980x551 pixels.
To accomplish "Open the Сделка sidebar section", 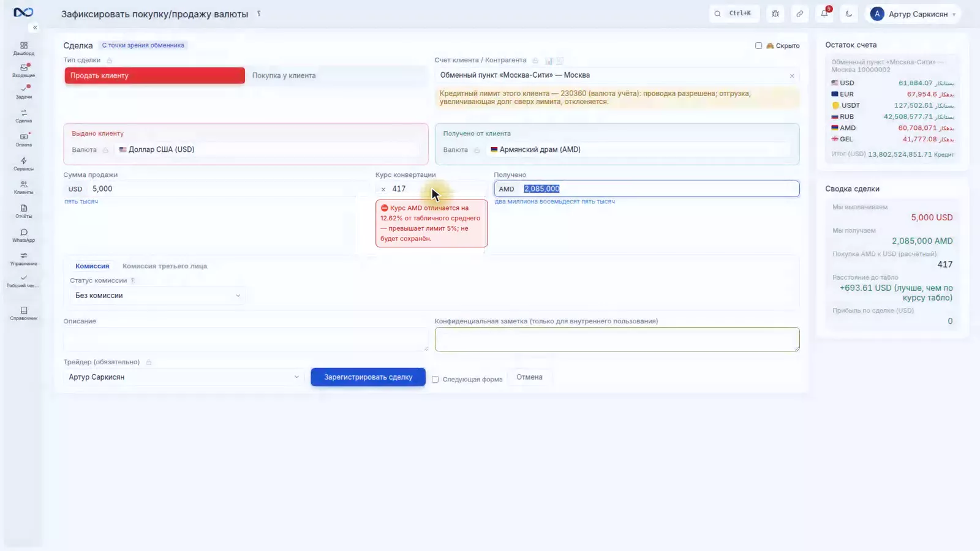I will tap(23, 116).
